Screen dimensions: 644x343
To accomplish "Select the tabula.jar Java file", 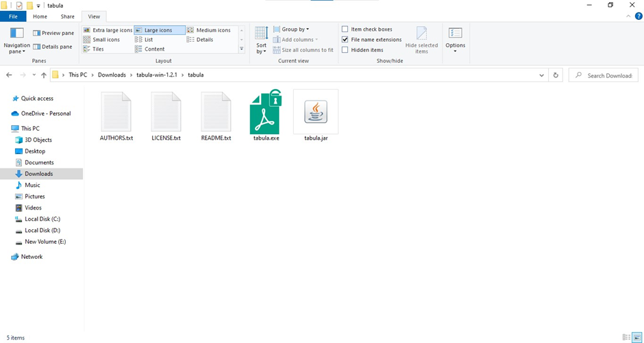I will click(x=316, y=112).
